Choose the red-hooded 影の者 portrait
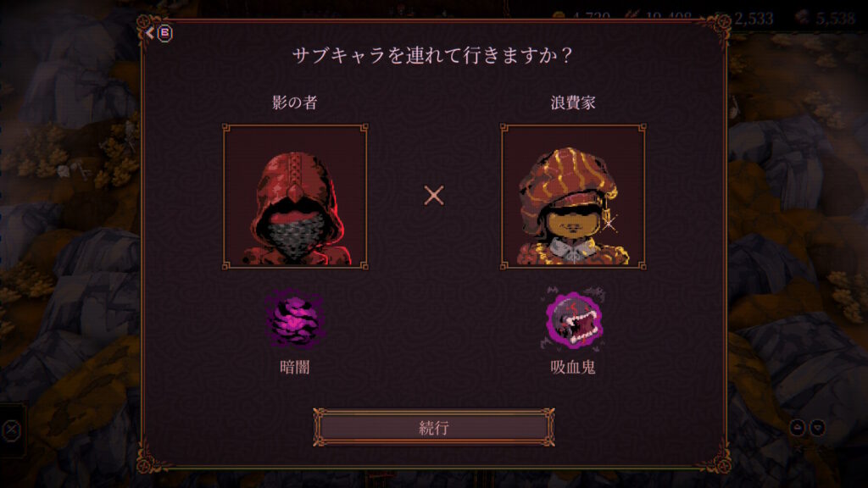The width and height of the screenshot is (868, 488). [295, 197]
